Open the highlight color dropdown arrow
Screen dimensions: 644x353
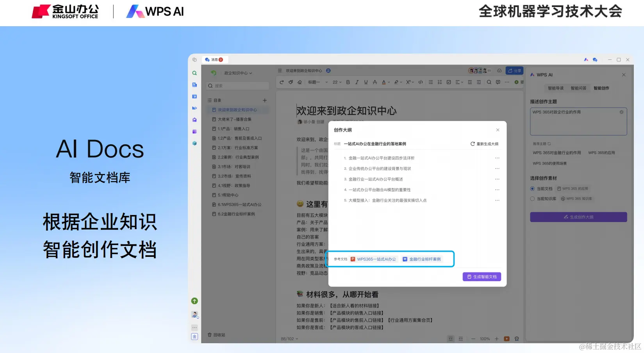(401, 82)
